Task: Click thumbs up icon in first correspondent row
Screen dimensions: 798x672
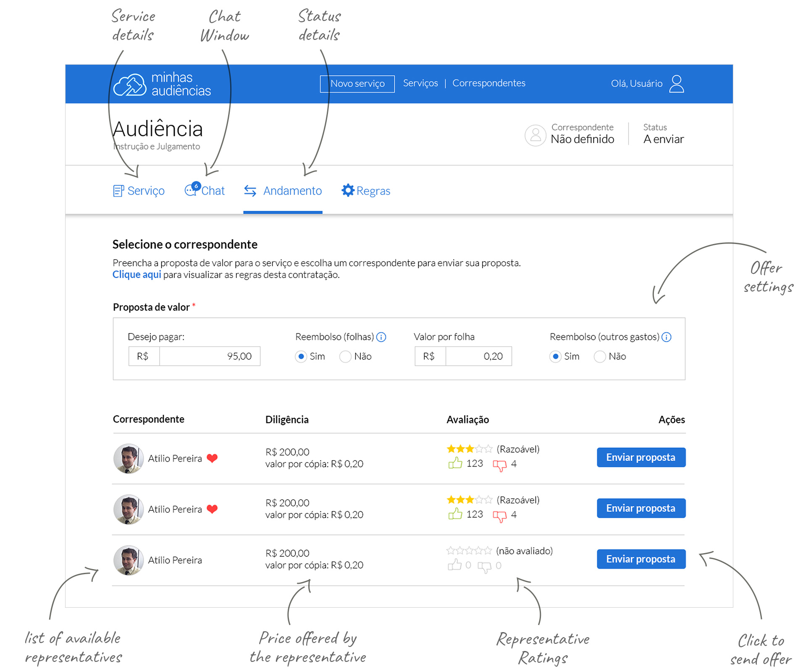Action: tap(455, 464)
